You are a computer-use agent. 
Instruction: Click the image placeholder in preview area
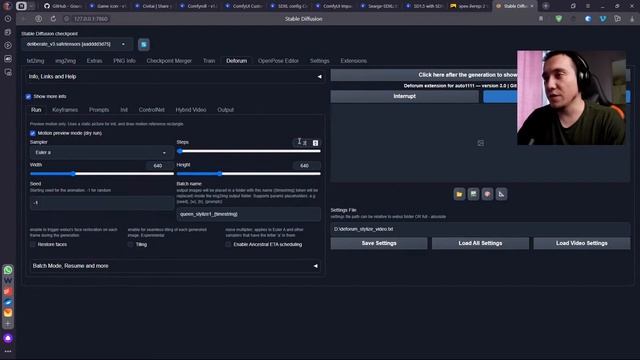click(x=480, y=143)
